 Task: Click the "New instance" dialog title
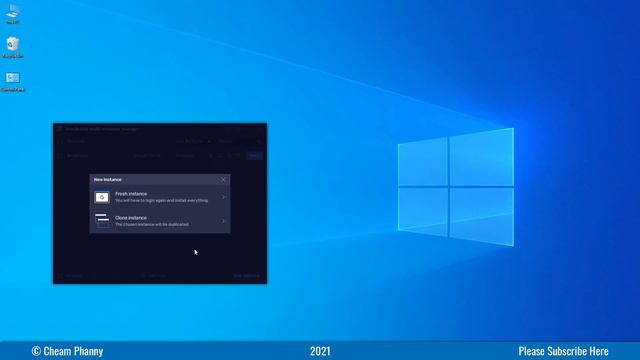(x=107, y=180)
